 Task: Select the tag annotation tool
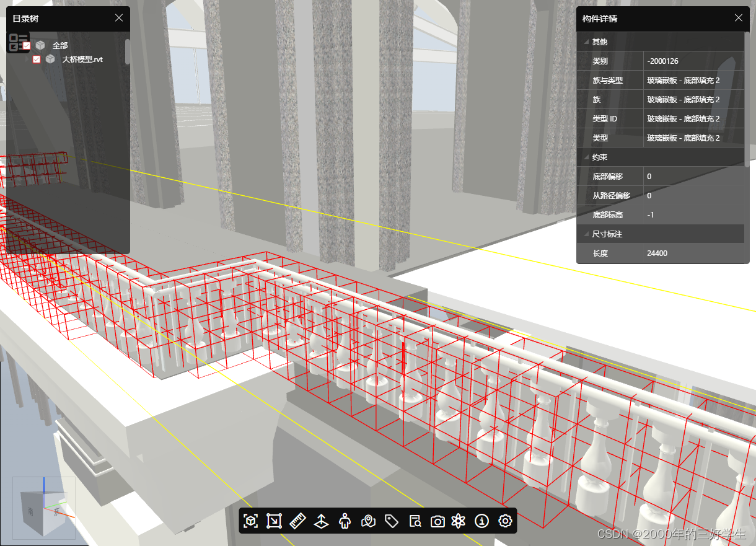pos(392,521)
